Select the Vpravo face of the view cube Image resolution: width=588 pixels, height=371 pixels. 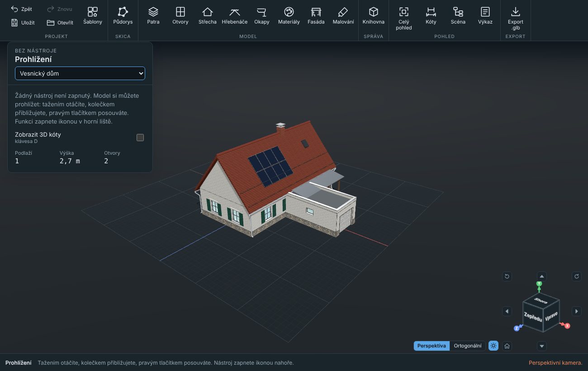(x=551, y=316)
